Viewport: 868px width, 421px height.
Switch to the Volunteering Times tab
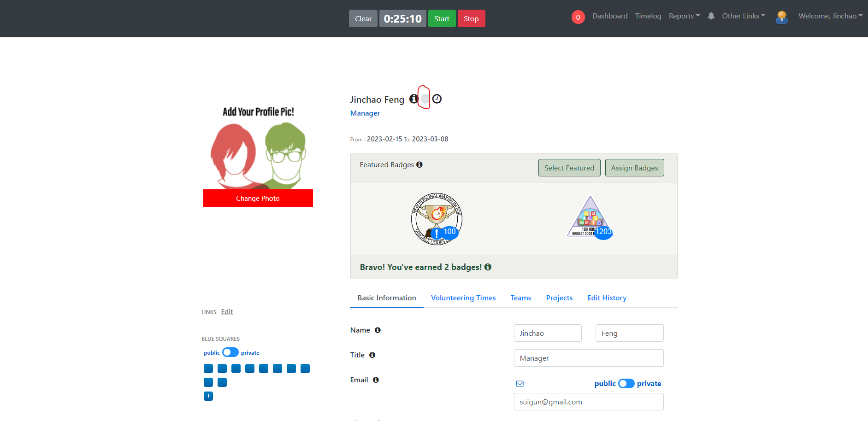coord(463,298)
